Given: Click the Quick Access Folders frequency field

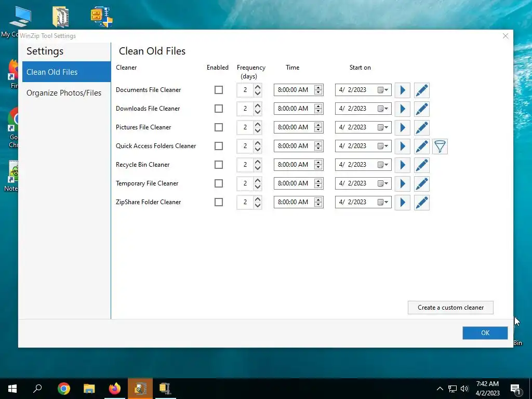Looking at the screenshot, I should (245, 146).
